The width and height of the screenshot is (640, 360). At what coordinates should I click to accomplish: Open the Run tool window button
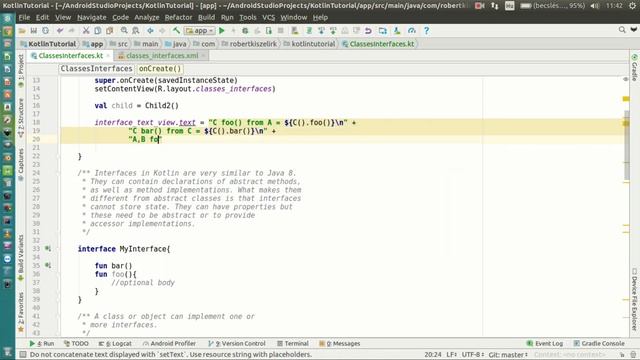[x=42, y=344]
